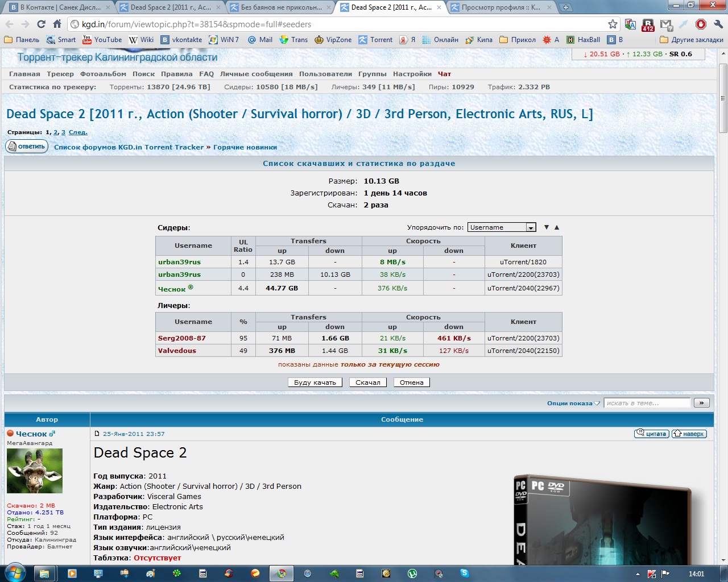Sort seeders ascending with up triangle

point(557,227)
